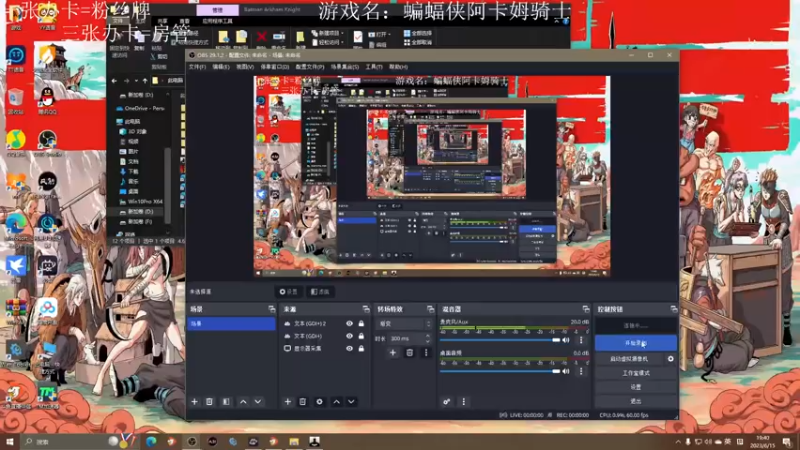The image size is (800, 450).
Task: Open Tools menu in OBS
Action: pos(373,67)
